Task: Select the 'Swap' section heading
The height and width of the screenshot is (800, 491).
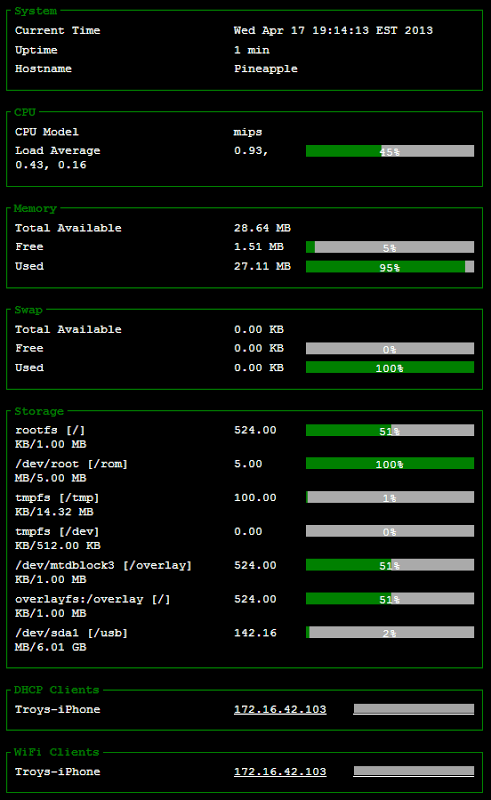Action: (x=29, y=310)
